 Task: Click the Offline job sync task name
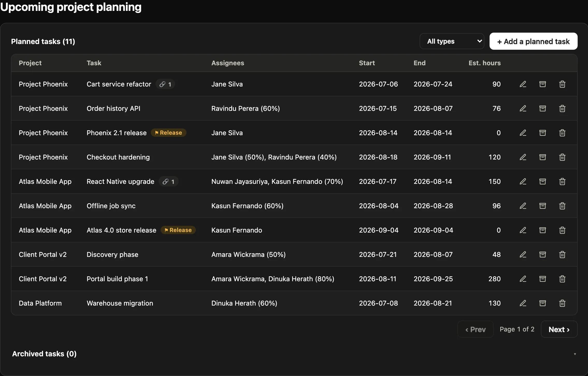coord(111,206)
